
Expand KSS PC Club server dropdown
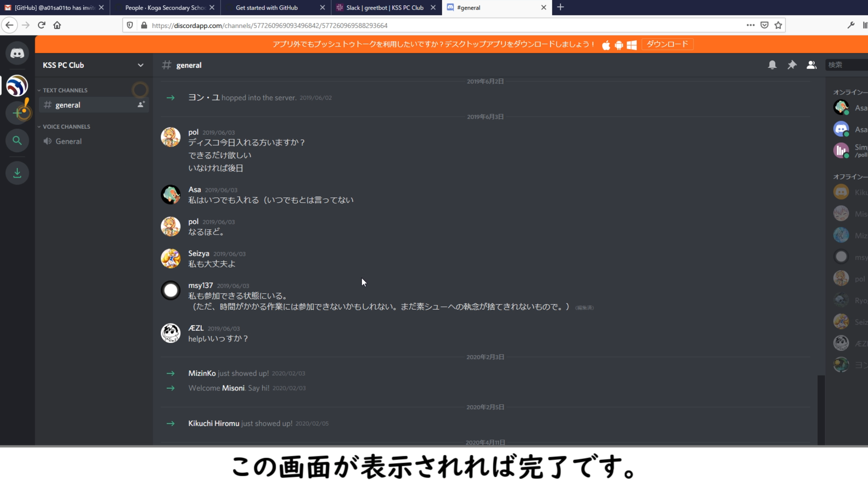coord(141,65)
